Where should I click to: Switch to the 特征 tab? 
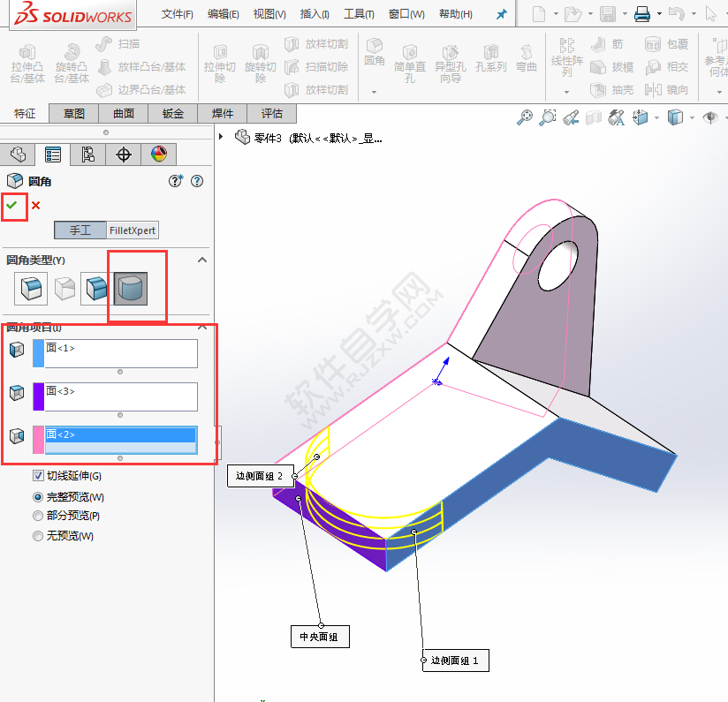click(x=25, y=114)
